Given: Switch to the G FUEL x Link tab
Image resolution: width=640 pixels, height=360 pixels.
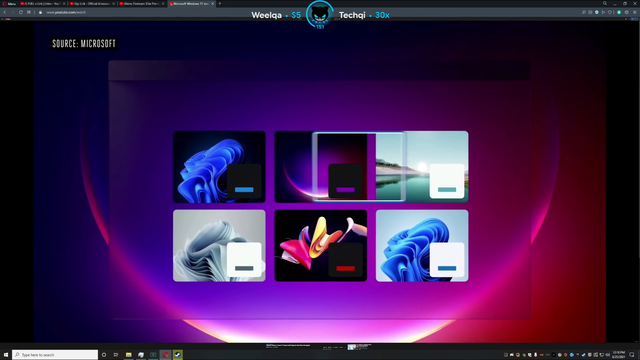Looking at the screenshot, I should [x=42, y=4].
